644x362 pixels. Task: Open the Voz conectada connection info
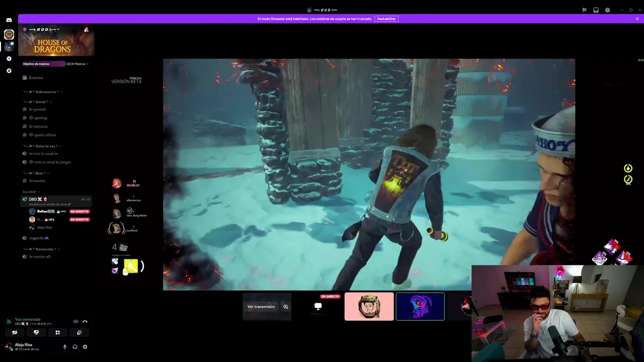pos(28,320)
